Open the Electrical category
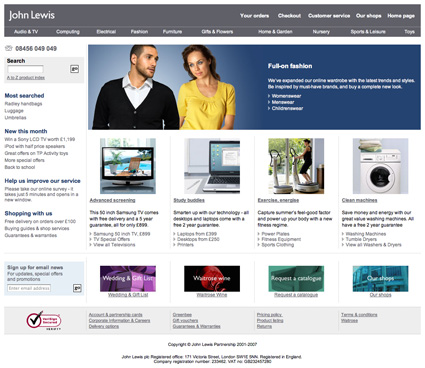The height and width of the screenshot is (368, 425). [x=106, y=32]
